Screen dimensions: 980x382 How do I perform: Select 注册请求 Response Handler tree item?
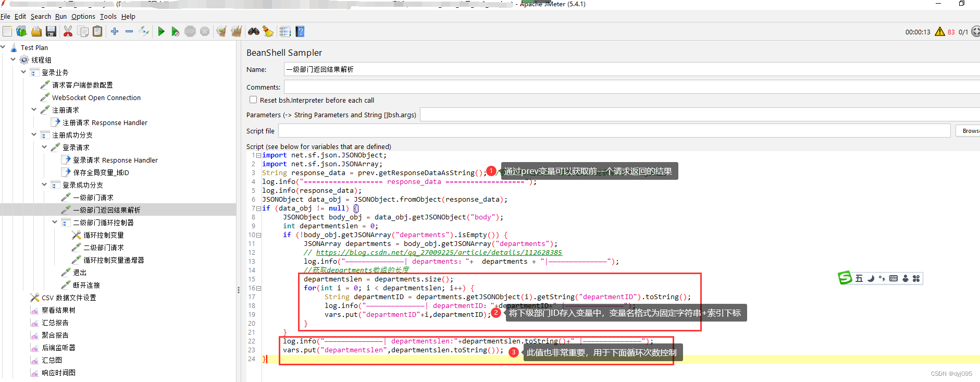click(105, 122)
